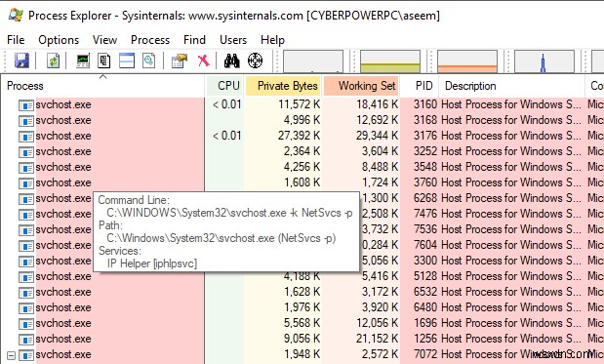This screenshot has width=604, height=364.
Task: Sort by the CPU column header
Action: pos(224,86)
